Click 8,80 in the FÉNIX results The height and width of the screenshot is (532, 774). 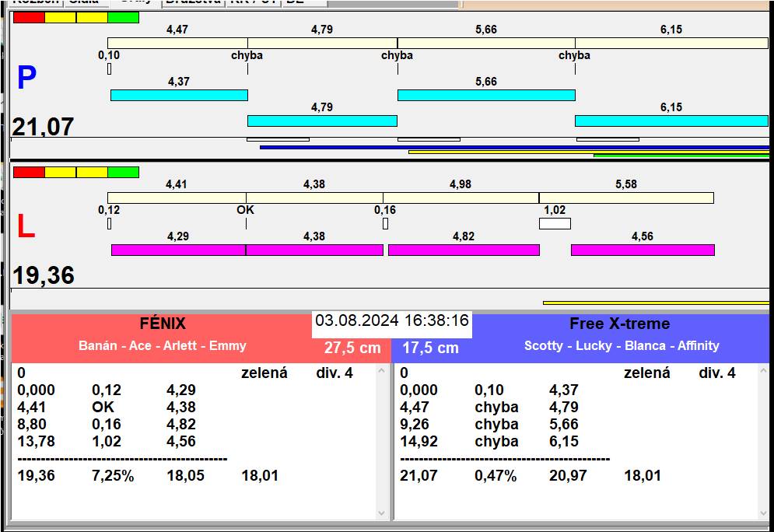32,424
